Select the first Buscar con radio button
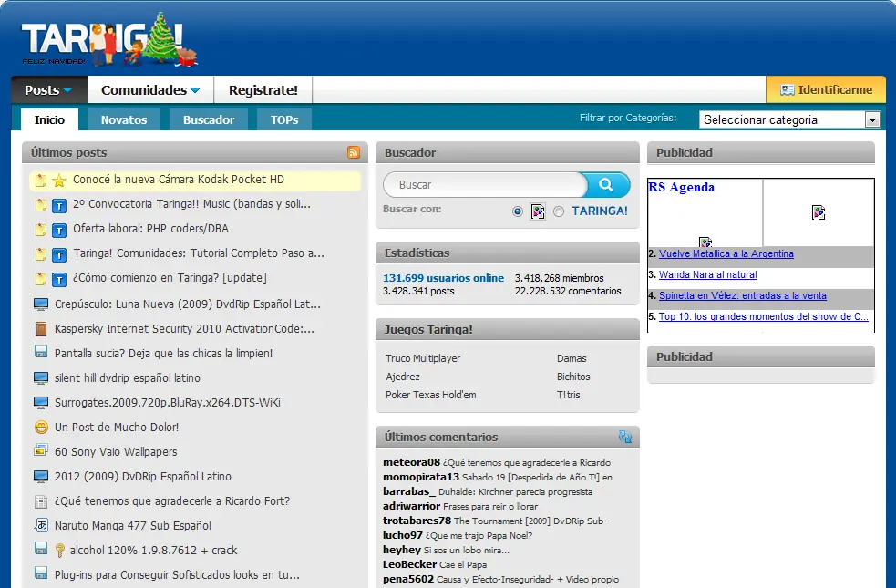This screenshot has height=588, width=896. pyautogui.click(x=518, y=211)
